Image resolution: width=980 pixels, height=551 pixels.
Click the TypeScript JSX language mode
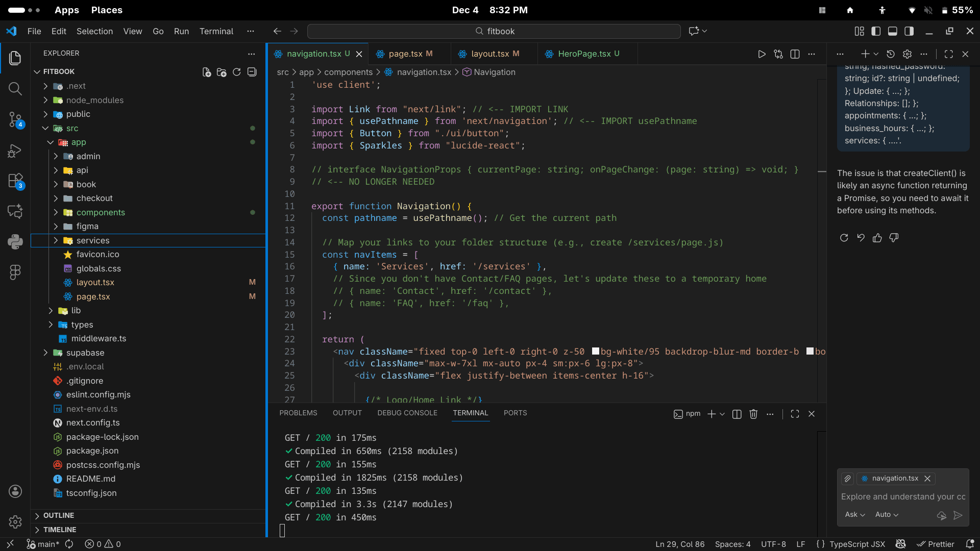(857, 544)
